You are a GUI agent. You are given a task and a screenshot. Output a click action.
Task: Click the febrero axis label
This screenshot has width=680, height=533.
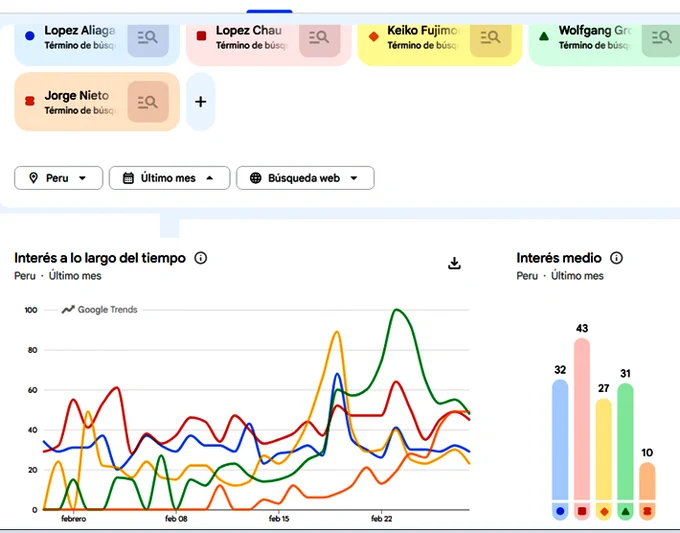coord(74,519)
